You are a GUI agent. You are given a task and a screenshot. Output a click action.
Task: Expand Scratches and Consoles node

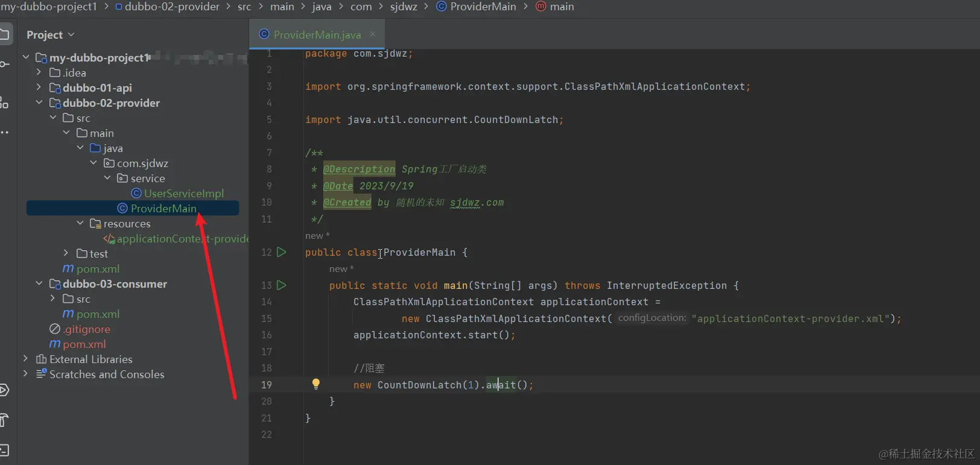click(x=26, y=374)
